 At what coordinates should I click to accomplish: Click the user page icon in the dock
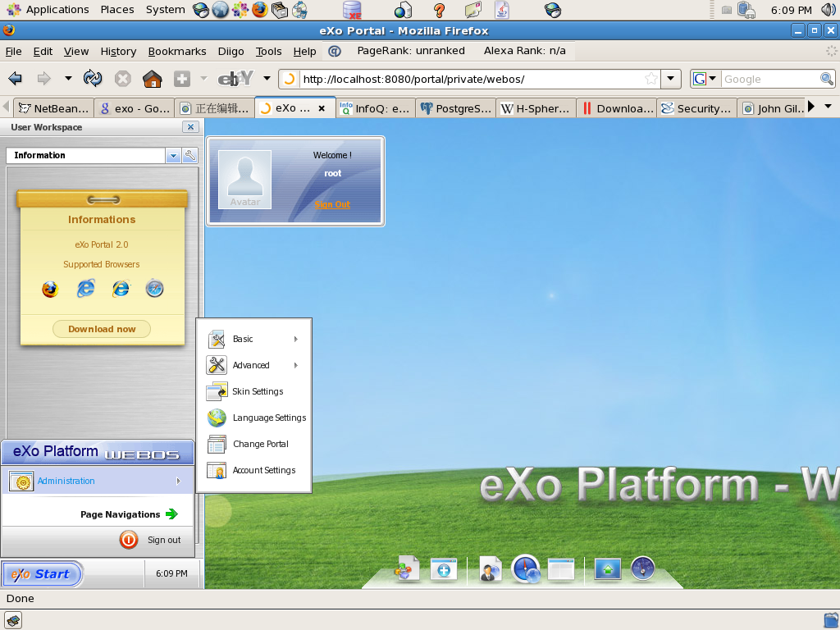[490, 569]
